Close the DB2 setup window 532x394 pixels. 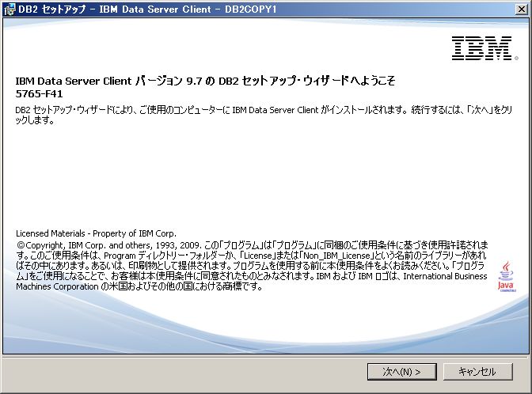[x=522, y=9]
